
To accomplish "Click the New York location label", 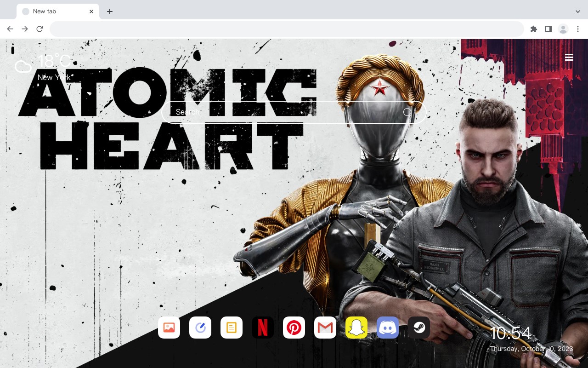I will point(54,77).
